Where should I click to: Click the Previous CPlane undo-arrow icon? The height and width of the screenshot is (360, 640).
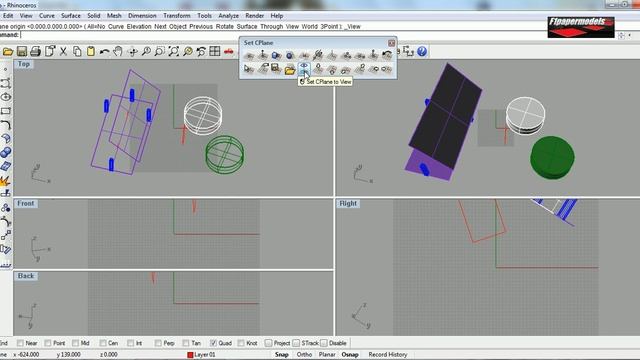tap(387, 55)
